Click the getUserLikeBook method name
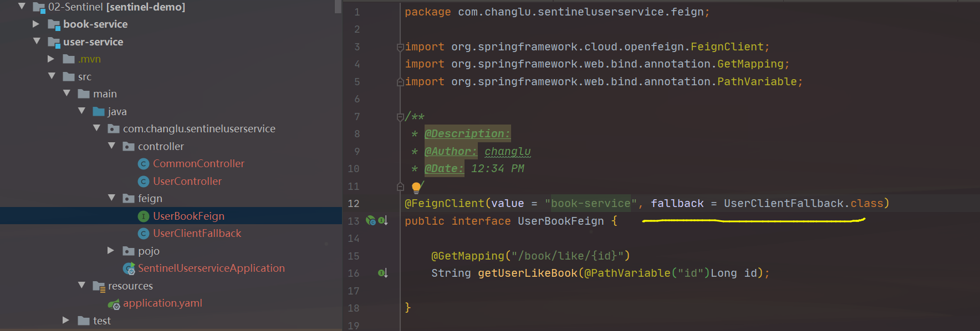This screenshot has height=331, width=980. pyautogui.click(x=528, y=273)
